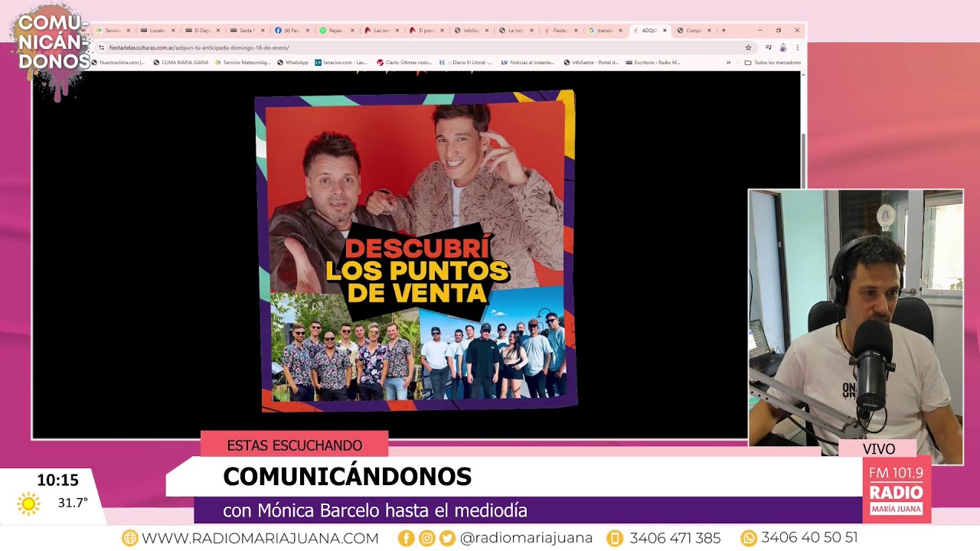Open the 'Todos los marcadores' folder
This screenshot has width=980, height=551.
[x=773, y=63]
